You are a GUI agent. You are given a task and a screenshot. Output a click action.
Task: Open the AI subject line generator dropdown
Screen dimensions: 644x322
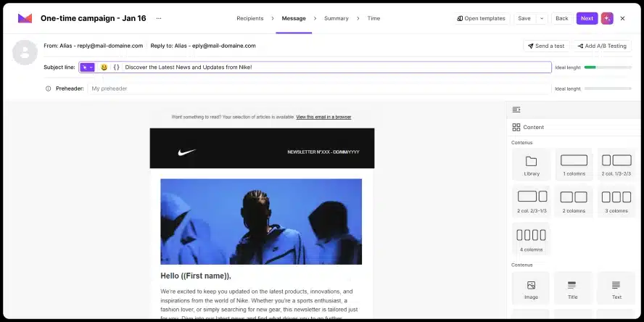(x=87, y=67)
